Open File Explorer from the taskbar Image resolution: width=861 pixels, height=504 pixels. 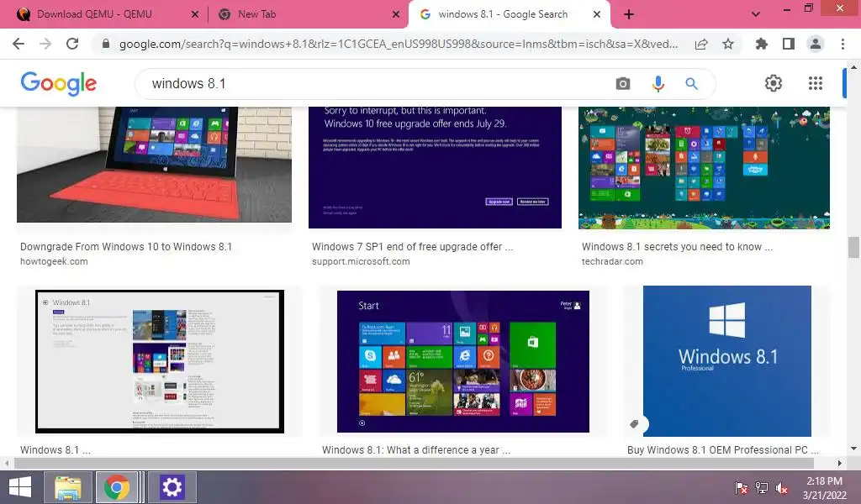tap(67, 487)
